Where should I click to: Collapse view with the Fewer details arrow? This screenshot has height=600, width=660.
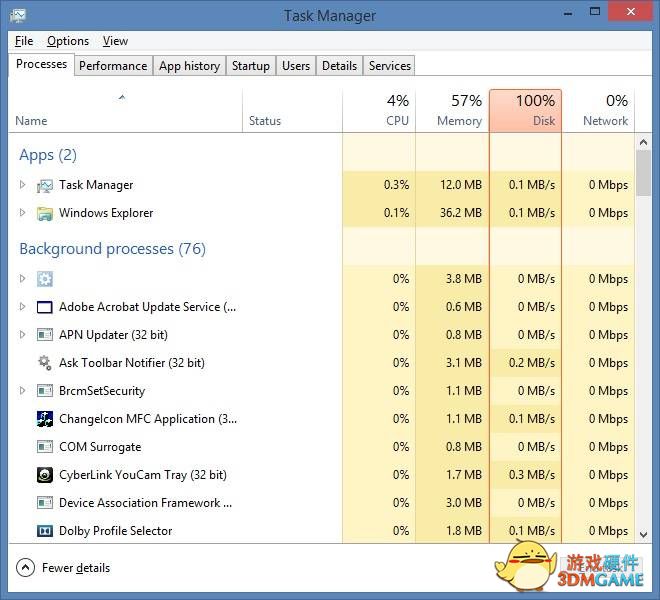25,568
